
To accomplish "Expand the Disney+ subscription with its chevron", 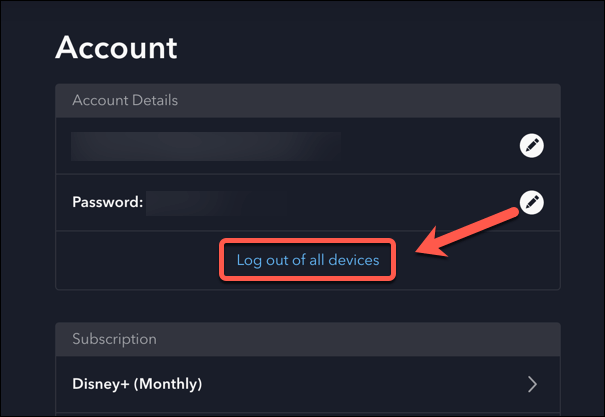I will tap(532, 384).
